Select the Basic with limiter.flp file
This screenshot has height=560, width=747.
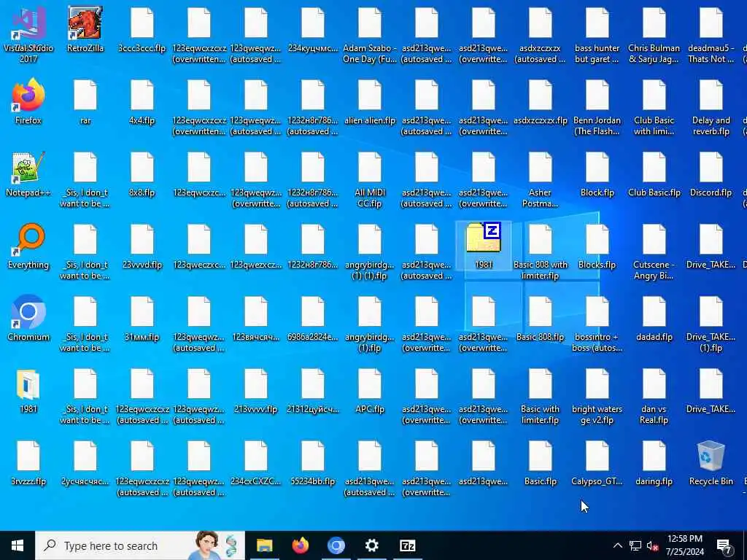click(x=541, y=397)
